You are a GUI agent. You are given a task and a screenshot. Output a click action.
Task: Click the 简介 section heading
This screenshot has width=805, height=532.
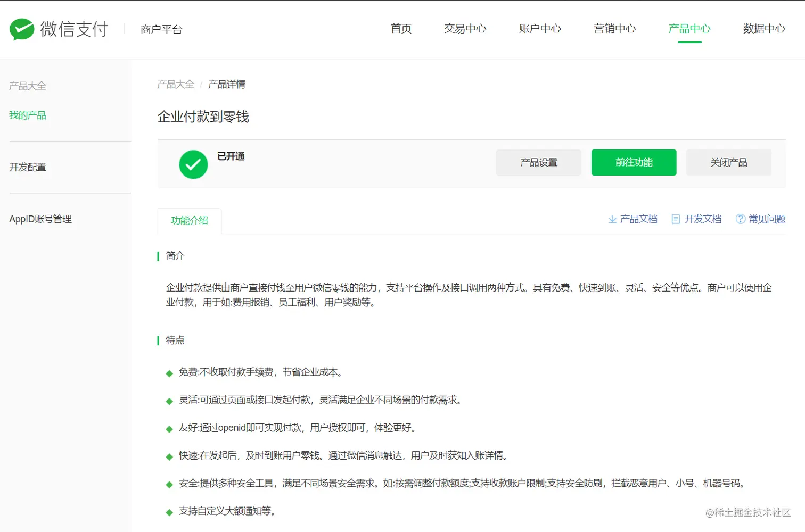tap(175, 256)
